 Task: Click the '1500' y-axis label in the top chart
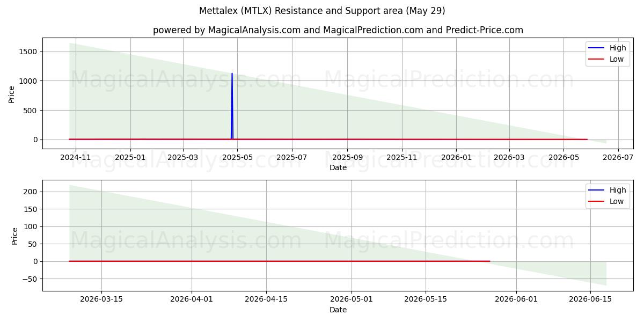[28, 52]
